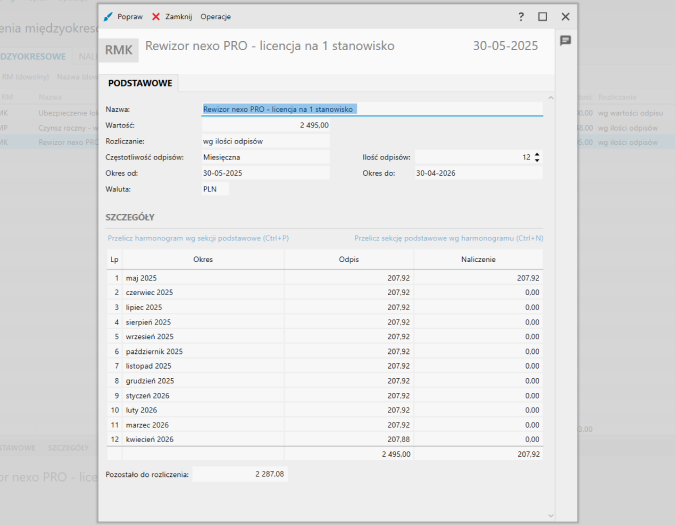Click SZCZEGÓŁY tab in the background window
Viewport: 675px width, 525px height.
tap(68, 448)
